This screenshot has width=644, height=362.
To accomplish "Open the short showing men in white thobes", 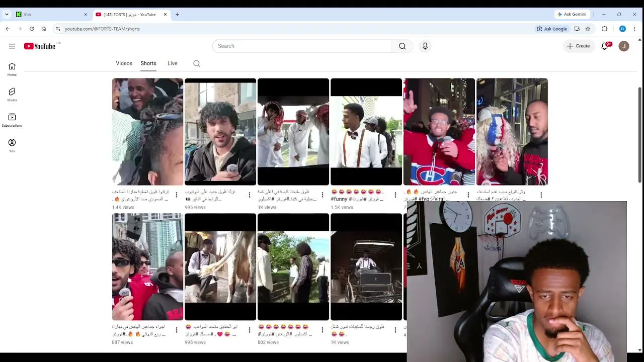I will [x=293, y=132].
